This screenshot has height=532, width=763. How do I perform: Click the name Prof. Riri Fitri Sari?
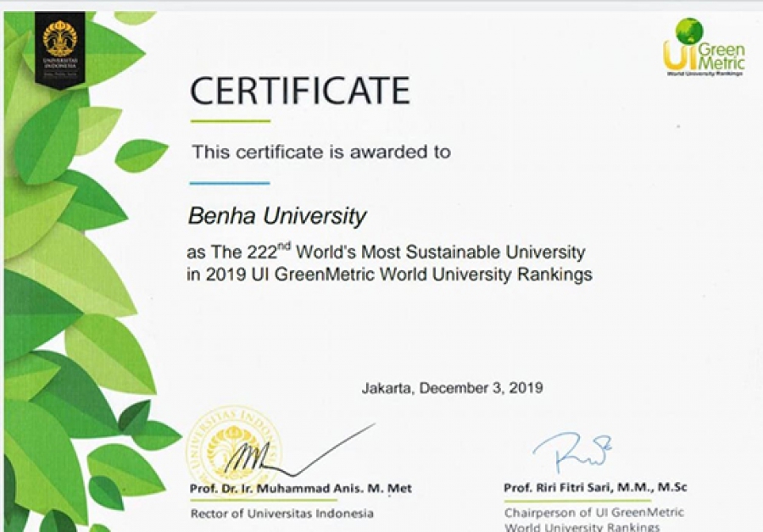click(584, 489)
